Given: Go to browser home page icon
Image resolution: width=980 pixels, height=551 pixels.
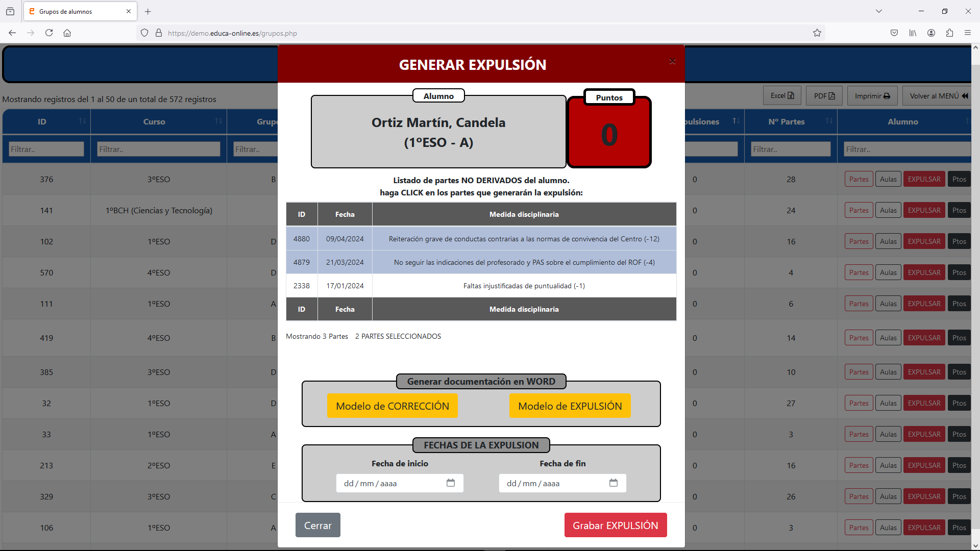Looking at the screenshot, I should click(x=67, y=33).
